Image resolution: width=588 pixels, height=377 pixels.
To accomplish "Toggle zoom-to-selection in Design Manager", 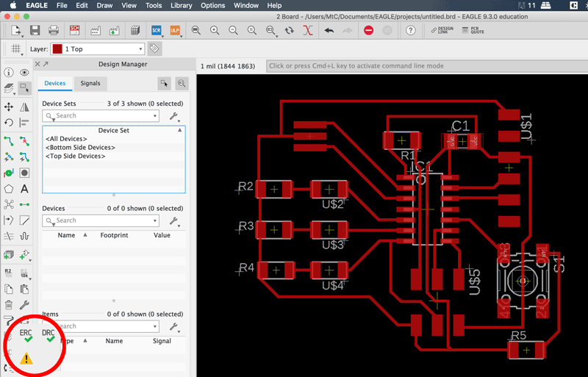I will coord(182,84).
